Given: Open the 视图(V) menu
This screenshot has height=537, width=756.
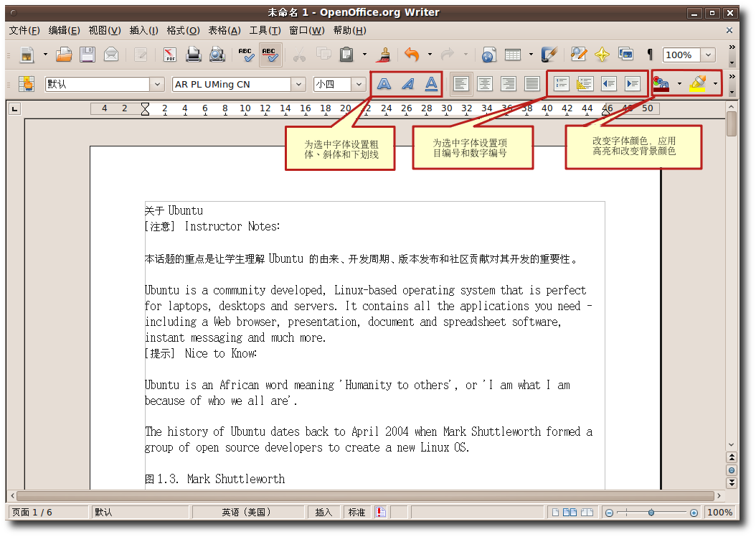Looking at the screenshot, I should coord(105,30).
